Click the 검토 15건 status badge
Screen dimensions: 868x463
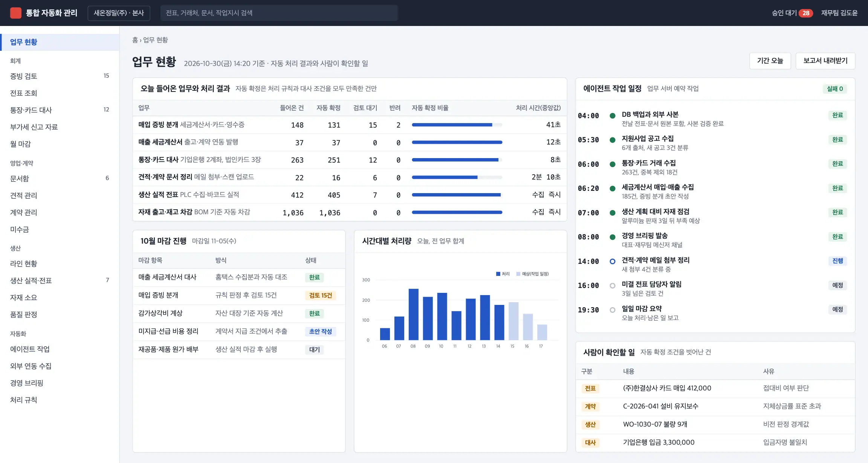(320, 295)
